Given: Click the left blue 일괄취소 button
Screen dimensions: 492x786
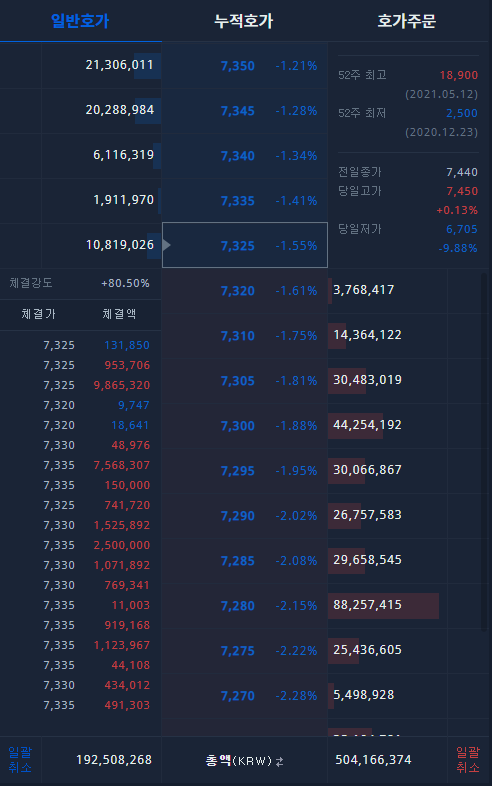Looking at the screenshot, I should (x=20, y=760).
